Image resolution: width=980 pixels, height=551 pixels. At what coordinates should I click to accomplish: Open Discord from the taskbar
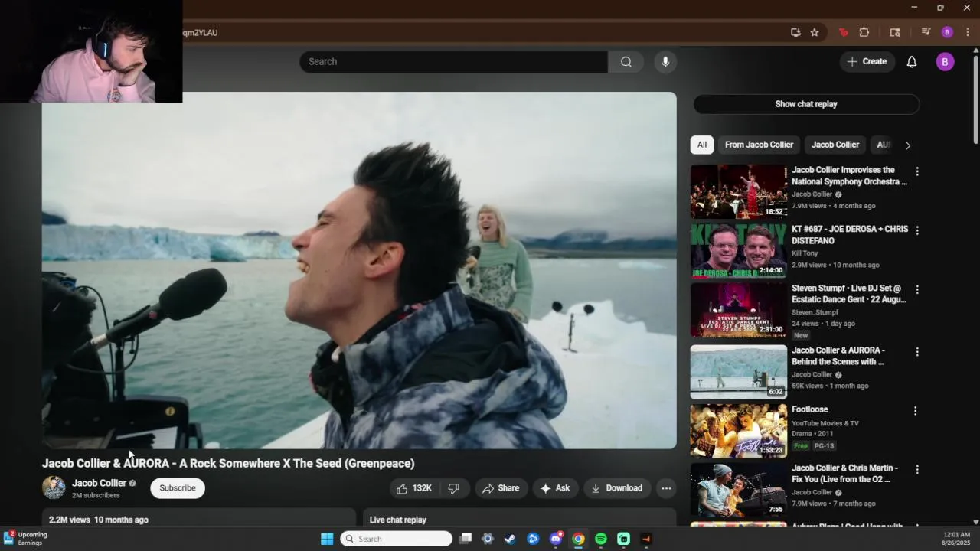(556, 539)
